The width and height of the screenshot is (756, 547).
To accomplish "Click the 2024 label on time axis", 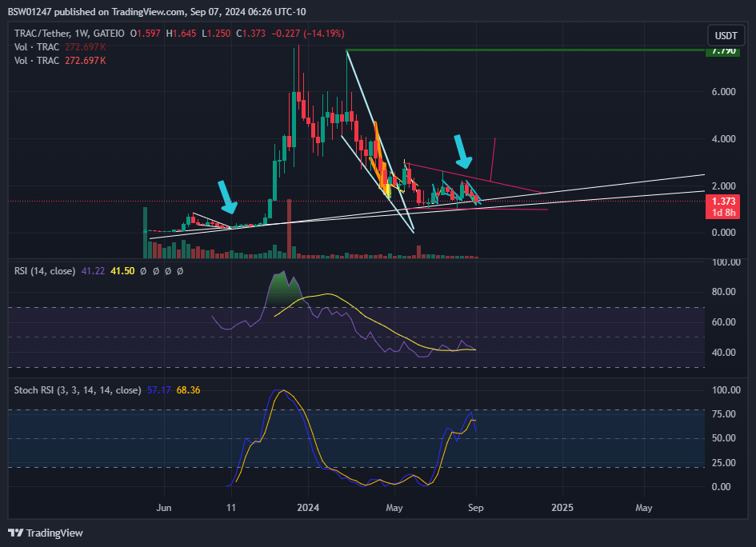I will [x=308, y=508].
